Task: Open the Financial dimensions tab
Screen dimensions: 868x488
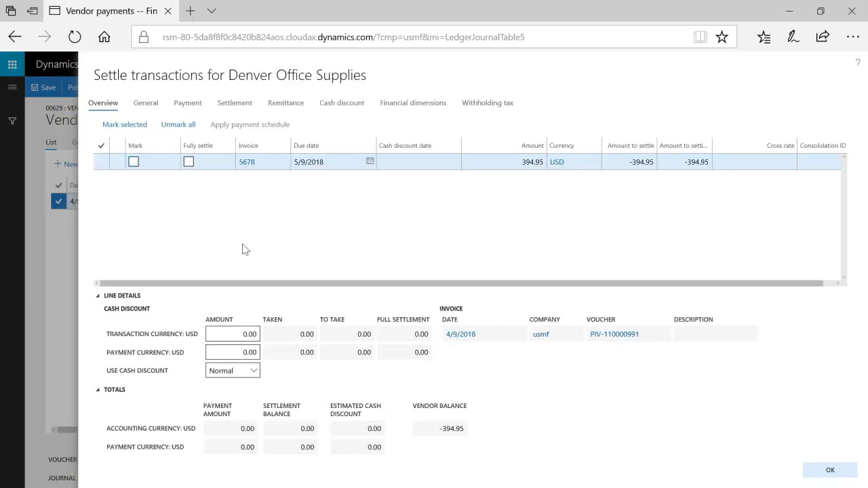Action: [413, 103]
